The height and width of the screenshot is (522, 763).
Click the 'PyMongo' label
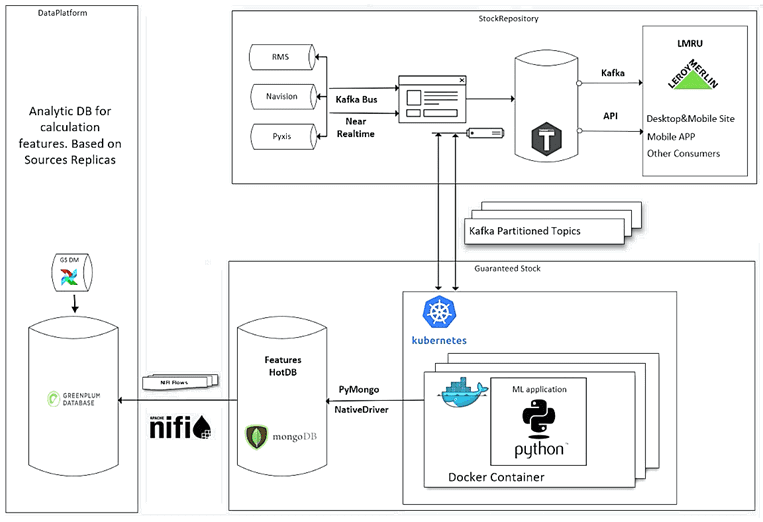pos(359,389)
